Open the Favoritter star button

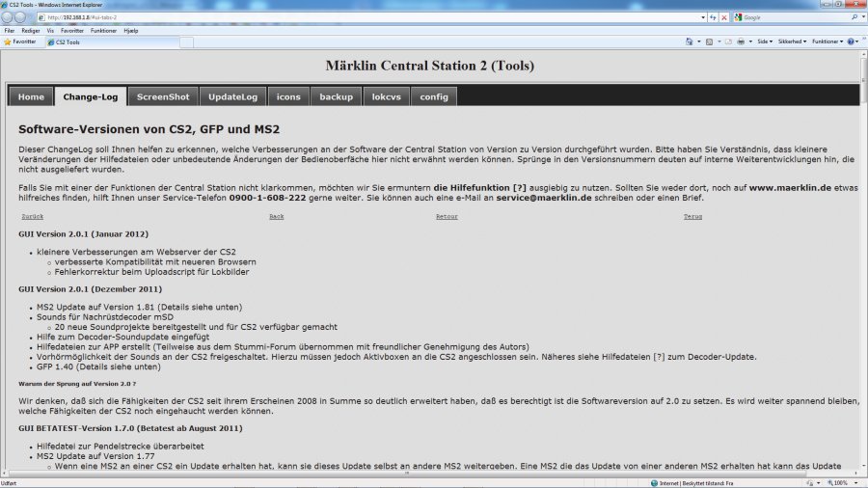pyautogui.click(x=20, y=41)
